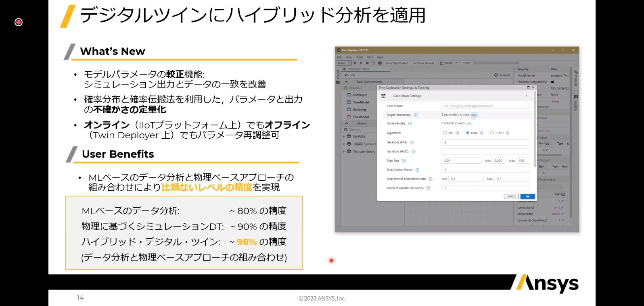Collapse the Library section
644x306 pixels.
tap(347, 123)
